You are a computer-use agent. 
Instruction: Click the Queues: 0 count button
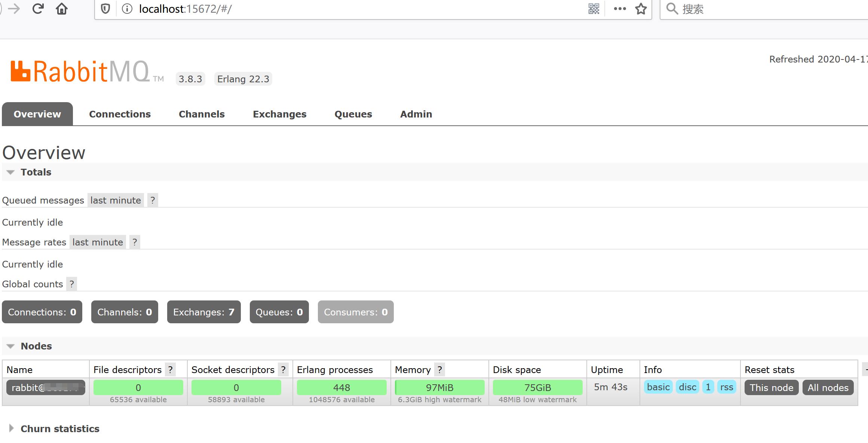pyautogui.click(x=279, y=312)
